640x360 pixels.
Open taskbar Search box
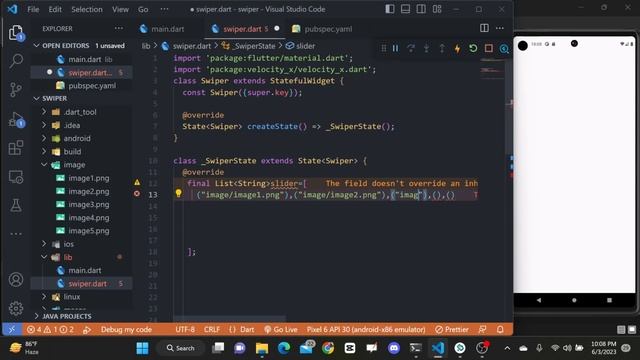pyautogui.click(x=180, y=348)
